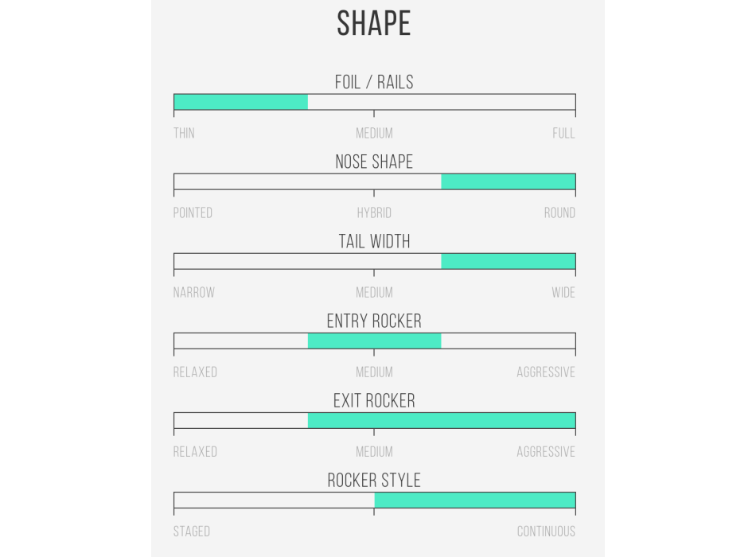This screenshot has height=557, width=756.
Task: Select the STAGED rocker style label
Action: pos(192,531)
